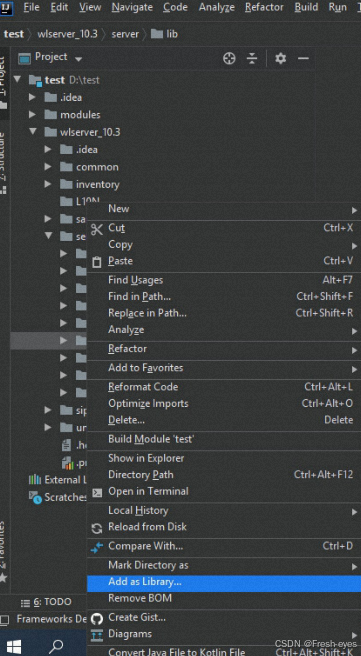Click the Cut scissors icon
The image size is (361, 656).
coord(97,228)
